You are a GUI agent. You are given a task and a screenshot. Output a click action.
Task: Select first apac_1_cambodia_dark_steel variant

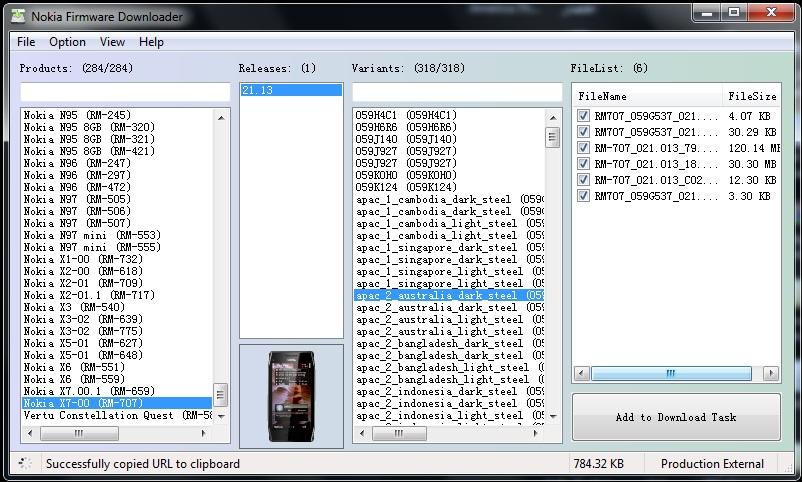click(449, 200)
